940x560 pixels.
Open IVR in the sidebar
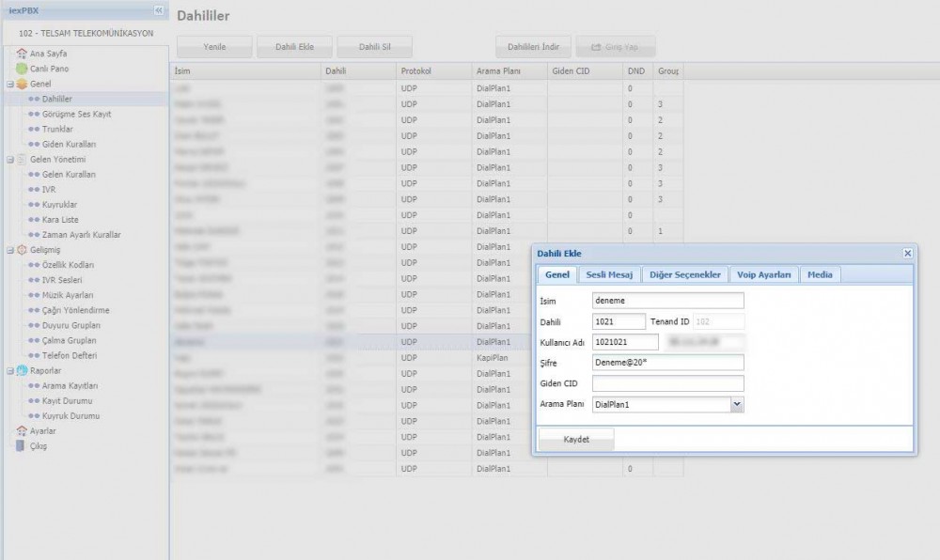[49, 189]
